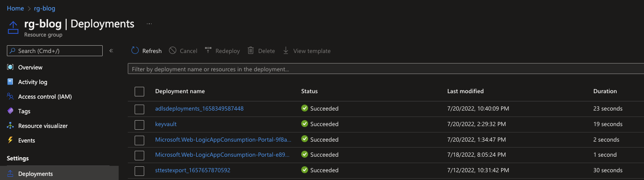Click the Cancel circle icon
This screenshot has width=644, height=180.
pyautogui.click(x=173, y=51)
